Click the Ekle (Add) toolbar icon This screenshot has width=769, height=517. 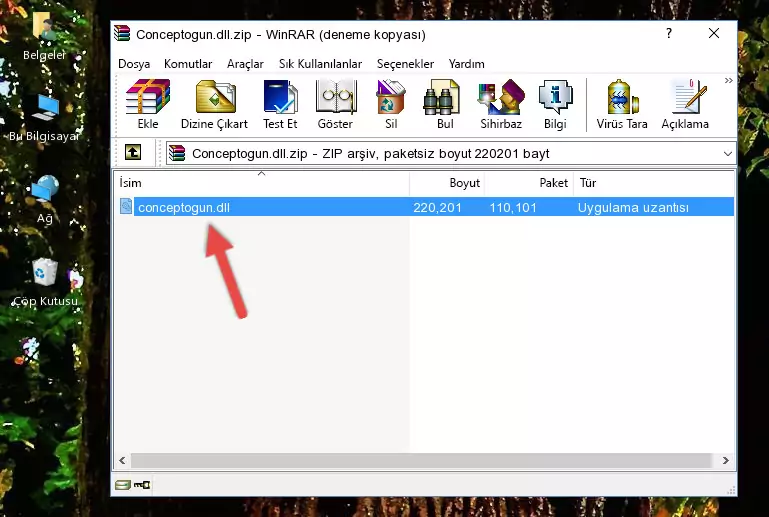point(148,104)
